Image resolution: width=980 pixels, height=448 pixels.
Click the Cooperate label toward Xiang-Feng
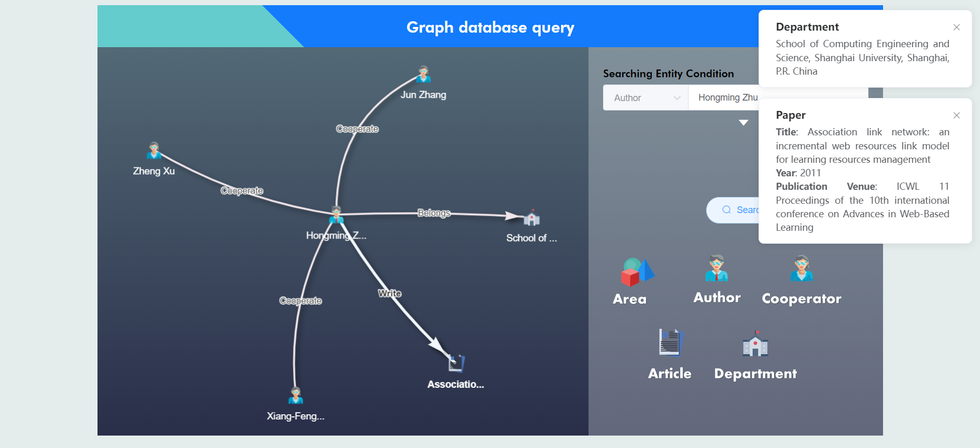point(301,301)
